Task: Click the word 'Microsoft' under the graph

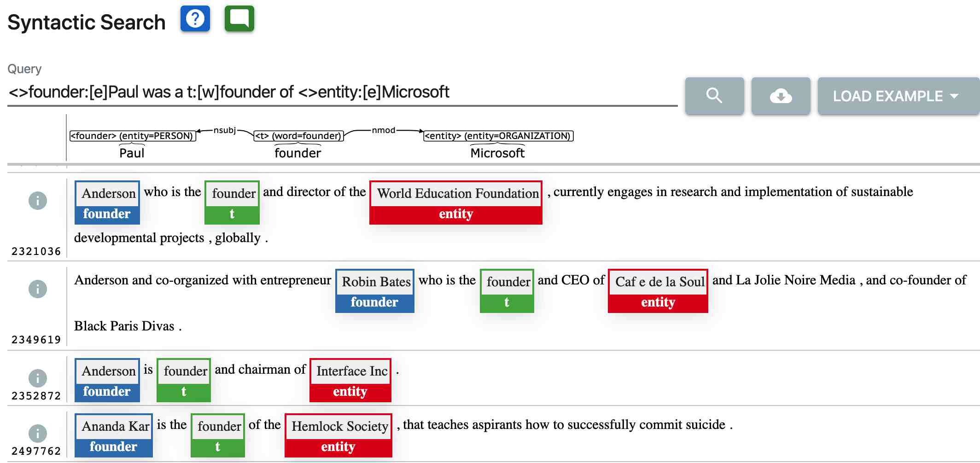Action: [497, 153]
